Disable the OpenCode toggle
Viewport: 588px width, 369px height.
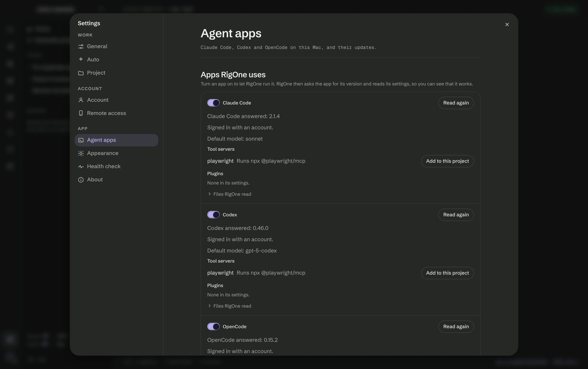(x=213, y=326)
